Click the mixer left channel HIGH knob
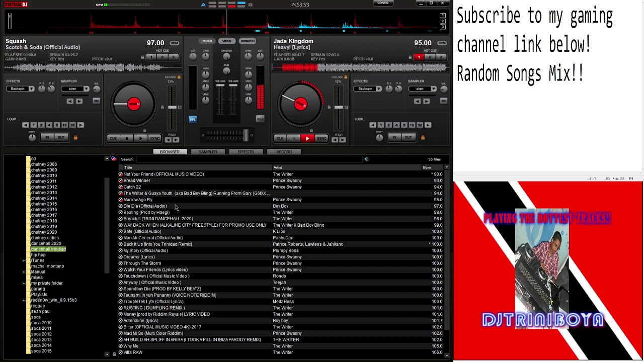Viewport: 644px width, 362px height. click(x=205, y=74)
